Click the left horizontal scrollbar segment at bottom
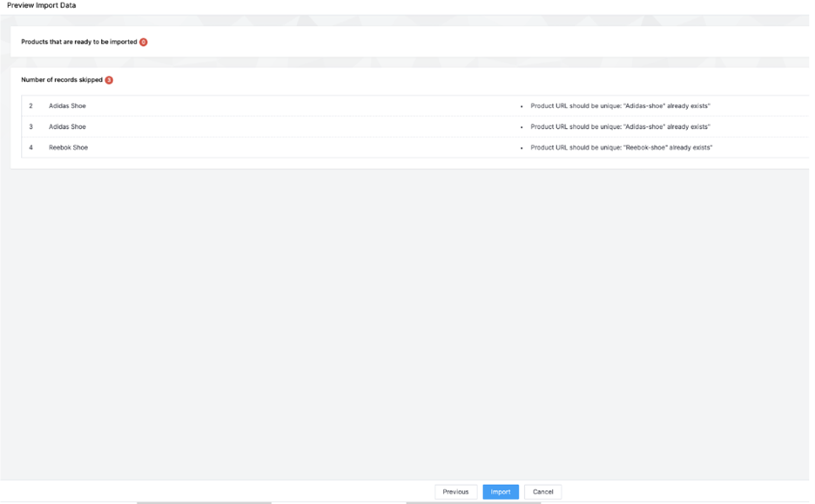This screenshot has height=504, width=815. pos(204,502)
